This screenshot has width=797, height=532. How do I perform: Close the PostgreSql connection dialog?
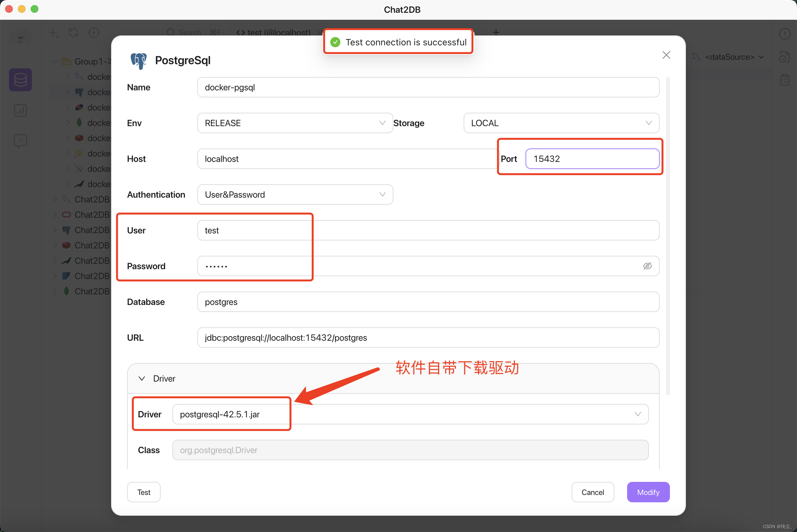666,55
